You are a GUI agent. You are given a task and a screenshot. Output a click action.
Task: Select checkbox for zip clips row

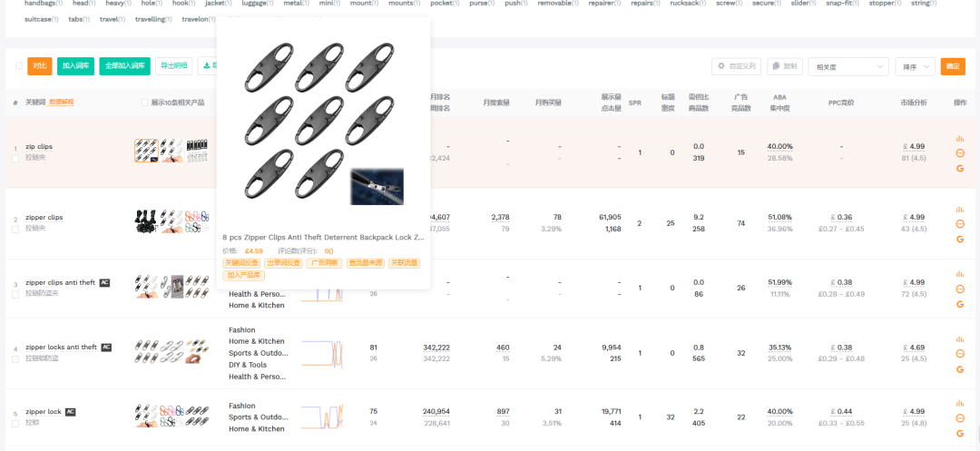click(x=15, y=159)
